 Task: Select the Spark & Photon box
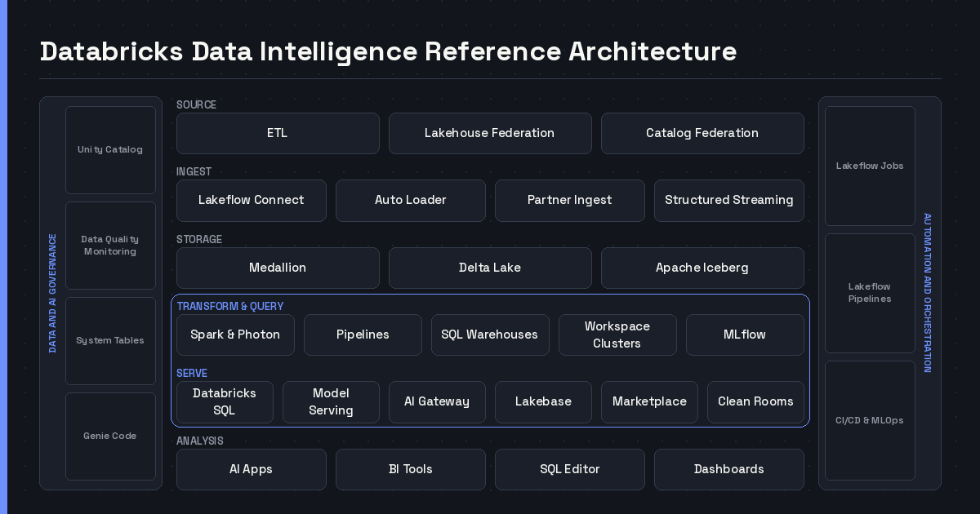(x=235, y=335)
